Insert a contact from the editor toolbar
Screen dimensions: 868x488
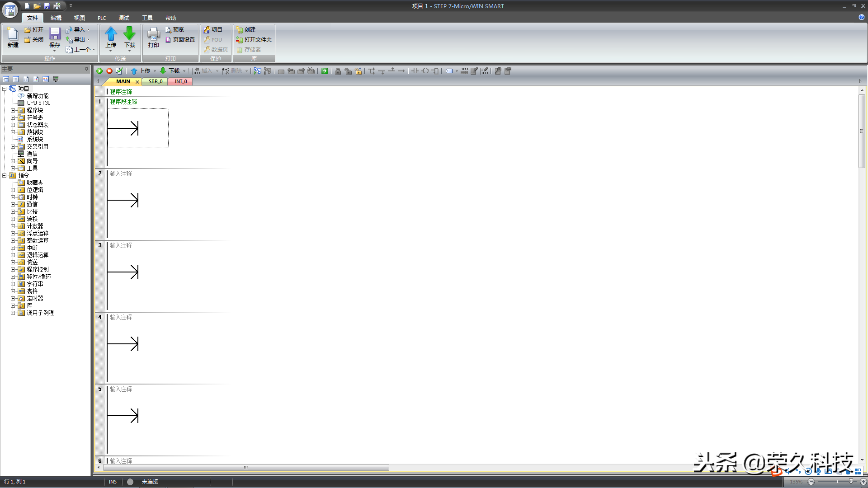point(415,71)
